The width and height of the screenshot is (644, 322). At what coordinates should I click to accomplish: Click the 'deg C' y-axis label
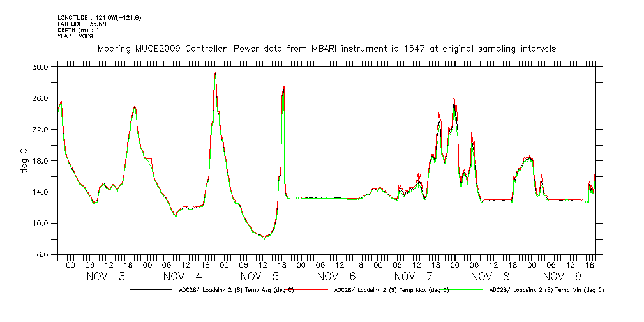point(25,160)
